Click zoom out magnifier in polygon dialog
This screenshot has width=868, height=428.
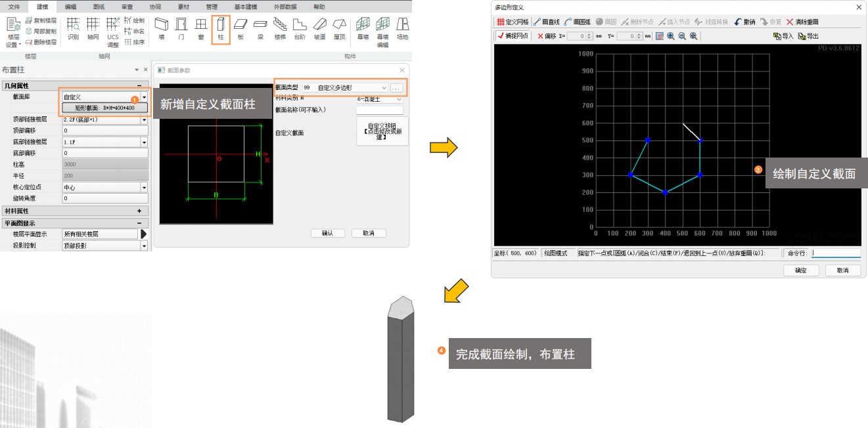pyautogui.click(x=682, y=36)
